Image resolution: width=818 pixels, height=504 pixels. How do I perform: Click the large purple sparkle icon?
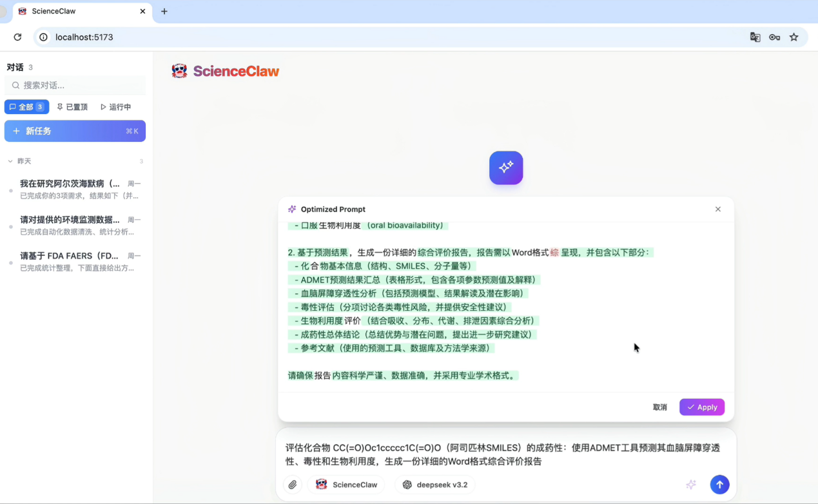[506, 168]
